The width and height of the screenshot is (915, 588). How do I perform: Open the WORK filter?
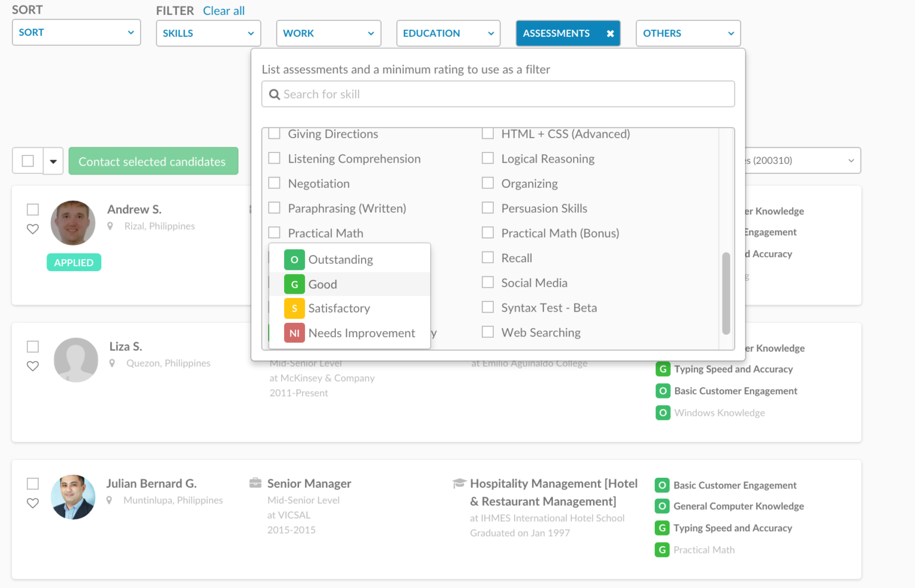(328, 33)
